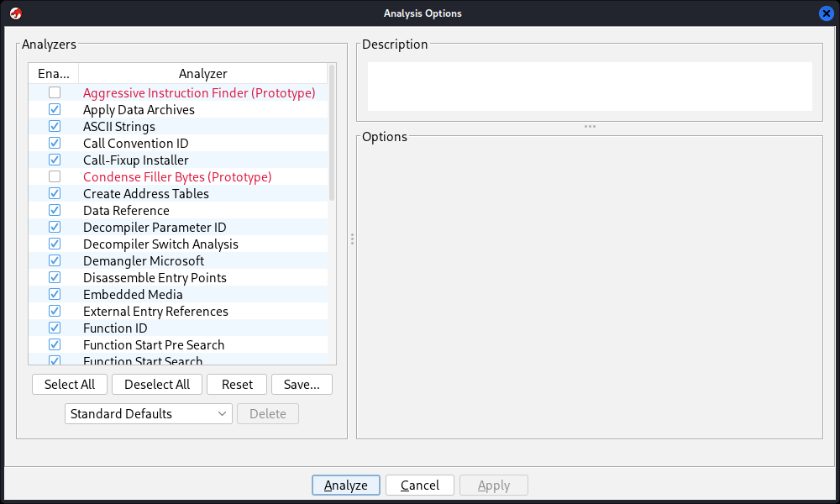The image size is (840, 504).
Task: Close the Analysis Options dialog
Action: 826,13
